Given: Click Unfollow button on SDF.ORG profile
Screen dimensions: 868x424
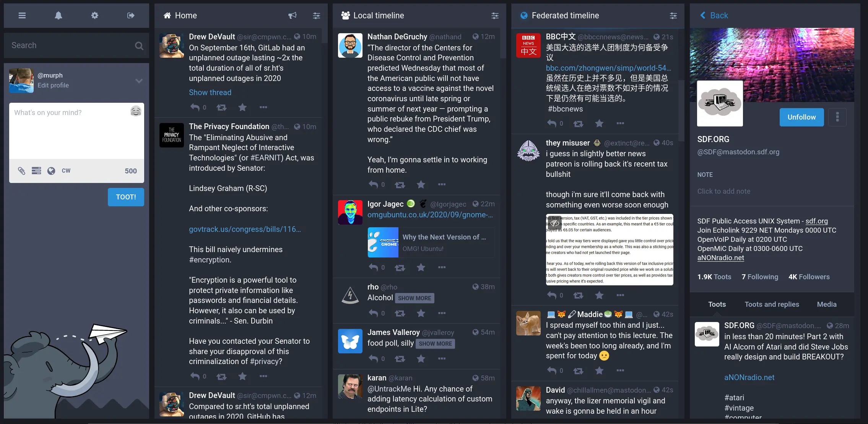Looking at the screenshot, I should pyautogui.click(x=802, y=117).
